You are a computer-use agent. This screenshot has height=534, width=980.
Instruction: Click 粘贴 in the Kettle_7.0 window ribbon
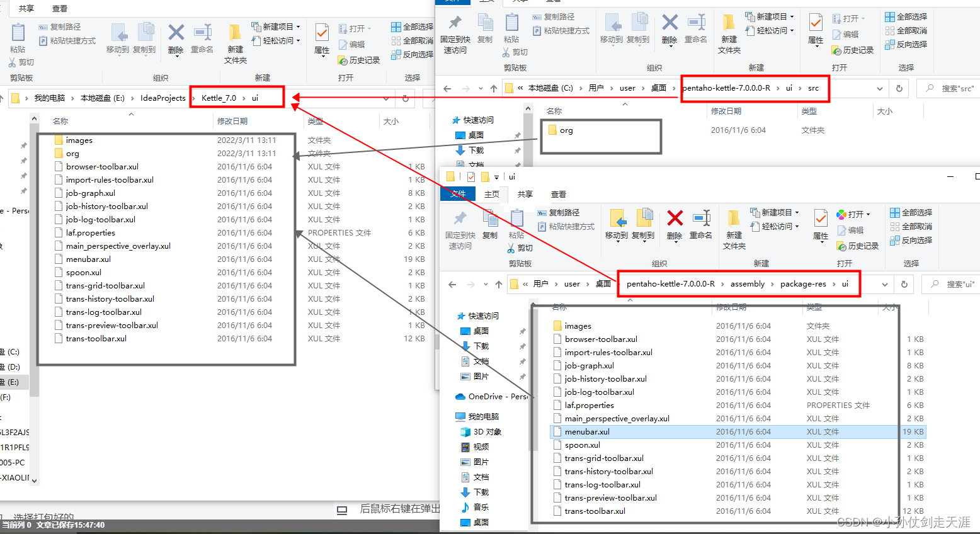pyautogui.click(x=18, y=39)
